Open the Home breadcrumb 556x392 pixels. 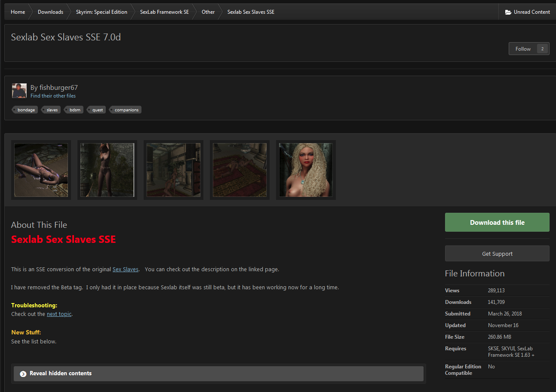click(18, 12)
